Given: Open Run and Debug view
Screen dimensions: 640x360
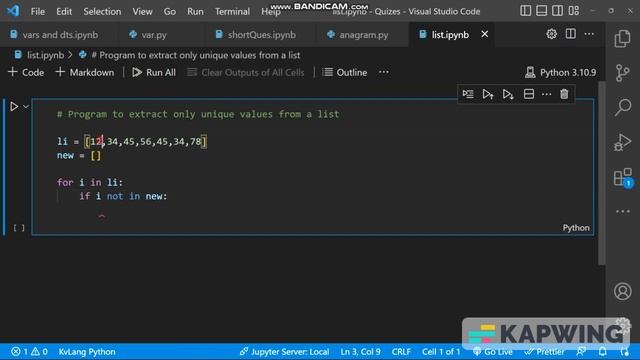Looking at the screenshot, I should tap(622, 142).
